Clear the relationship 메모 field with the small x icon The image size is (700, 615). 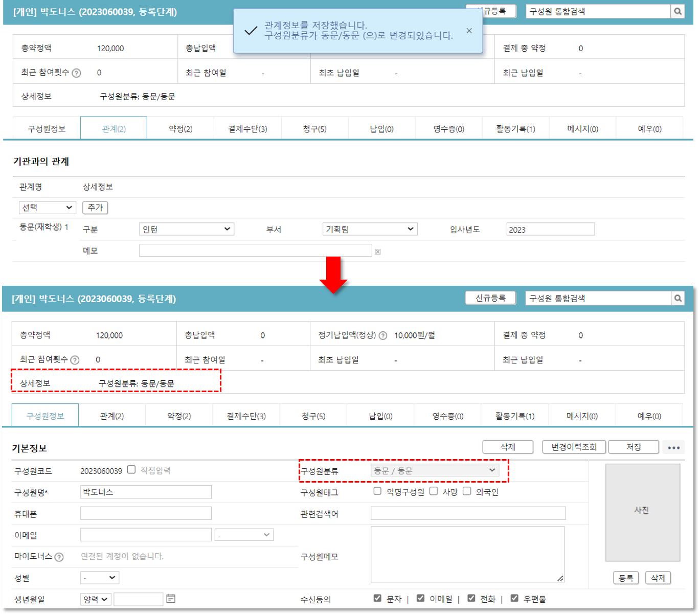[x=377, y=252]
